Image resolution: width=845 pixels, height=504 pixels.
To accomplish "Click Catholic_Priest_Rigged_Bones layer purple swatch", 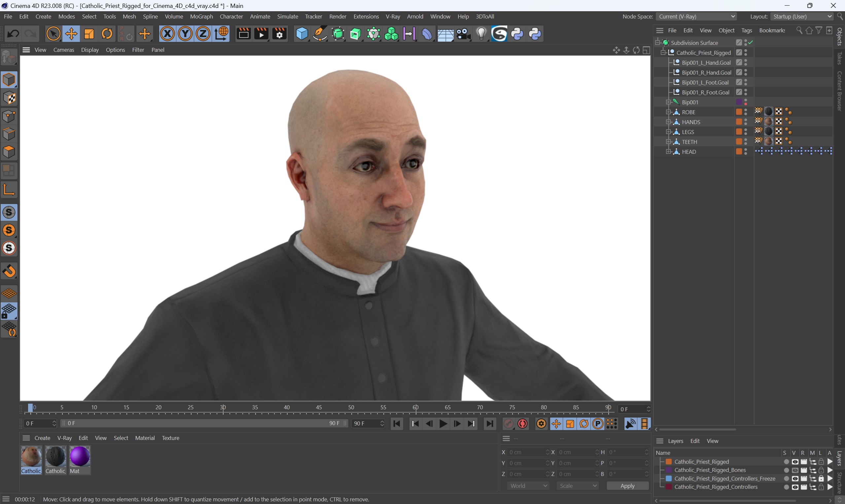I will coord(669,470).
